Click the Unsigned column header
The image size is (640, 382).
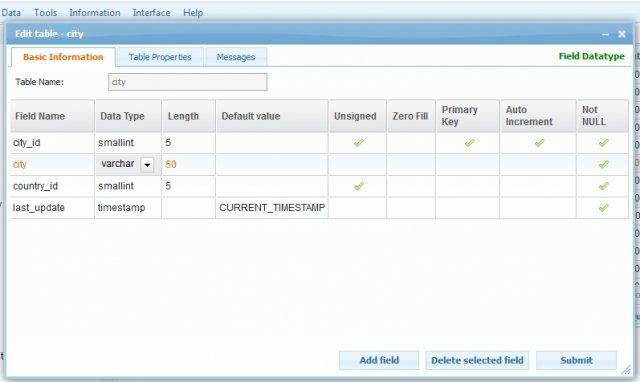point(358,116)
